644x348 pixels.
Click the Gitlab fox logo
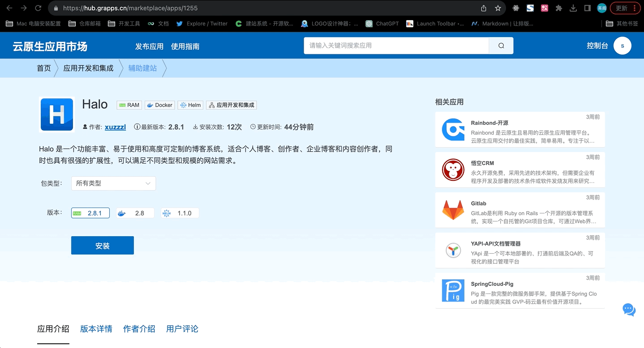453,210
